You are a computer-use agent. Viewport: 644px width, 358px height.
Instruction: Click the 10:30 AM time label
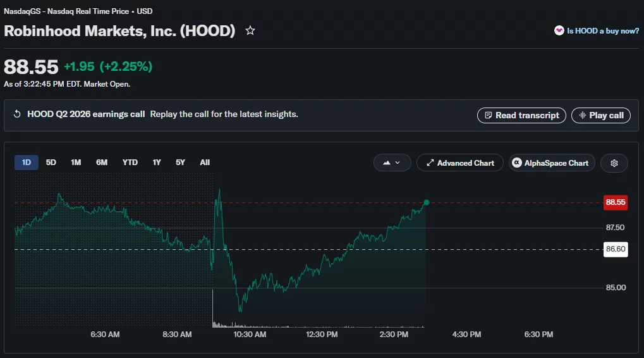250,335
